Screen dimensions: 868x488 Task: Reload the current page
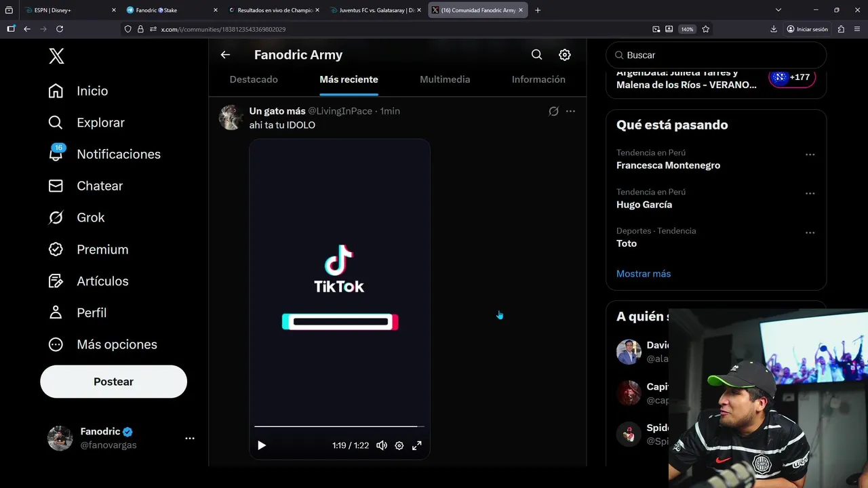pyautogui.click(x=60, y=29)
